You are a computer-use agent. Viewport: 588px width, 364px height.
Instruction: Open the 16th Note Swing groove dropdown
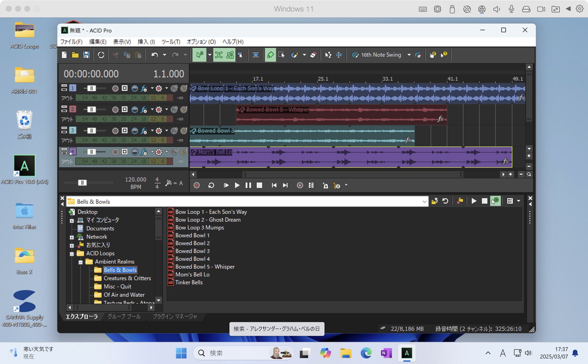409,55
